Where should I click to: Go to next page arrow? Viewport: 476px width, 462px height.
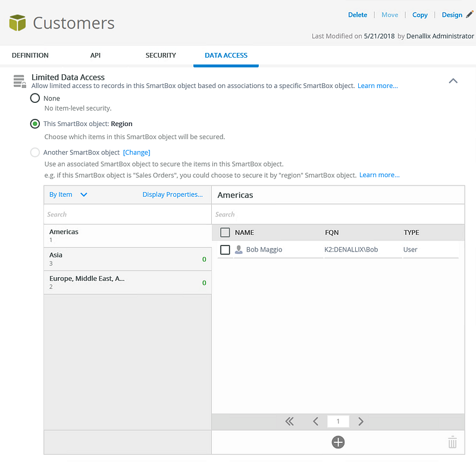pos(361,422)
